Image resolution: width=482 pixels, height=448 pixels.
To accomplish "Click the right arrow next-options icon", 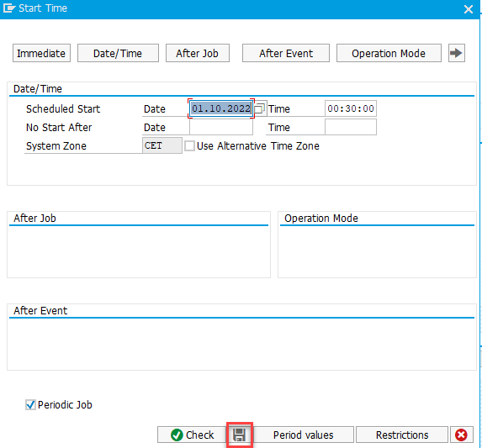I will 456,53.
